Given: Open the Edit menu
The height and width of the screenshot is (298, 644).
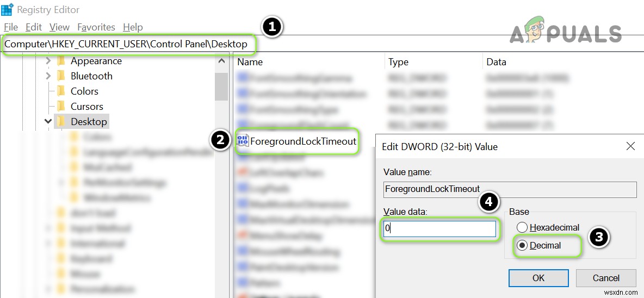Looking at the screenshot, I should tap(34, 27).
